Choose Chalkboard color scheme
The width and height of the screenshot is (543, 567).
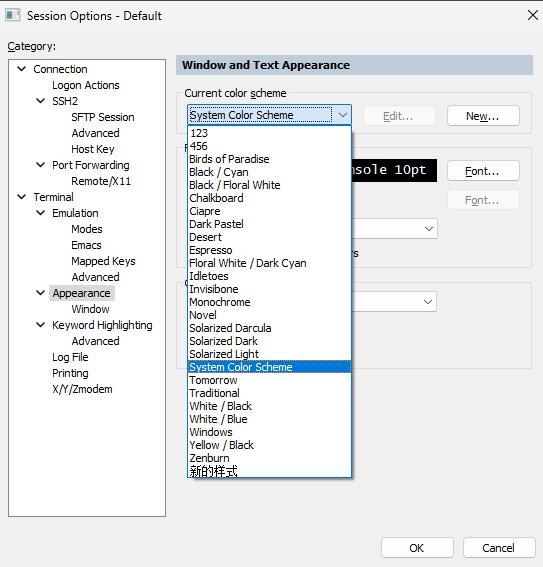click(269, 198)
